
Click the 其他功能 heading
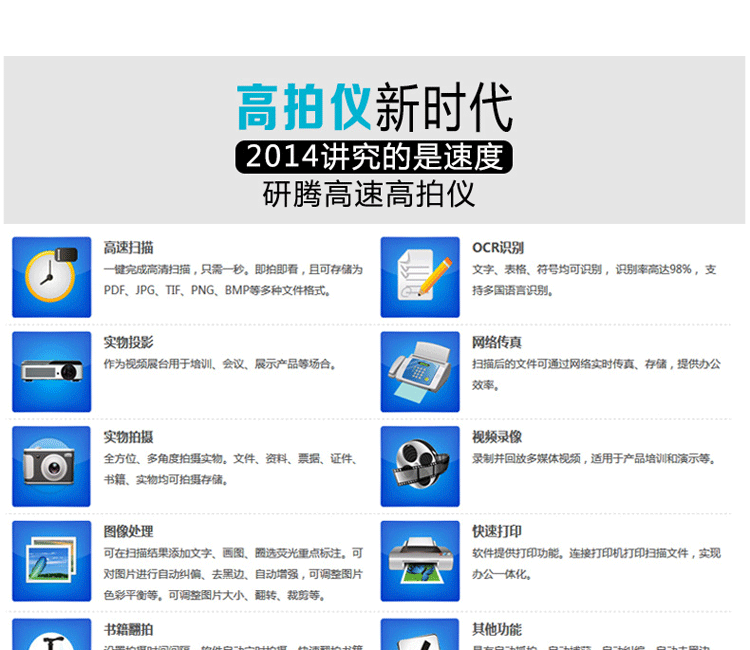click(x=496, y=629)
